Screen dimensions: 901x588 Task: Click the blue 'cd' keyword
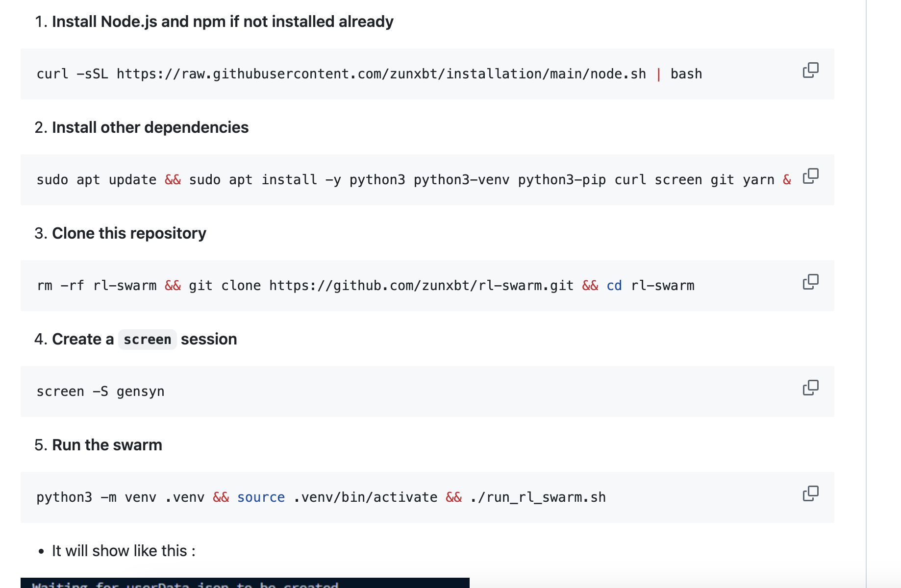click(x=614, y=286)
